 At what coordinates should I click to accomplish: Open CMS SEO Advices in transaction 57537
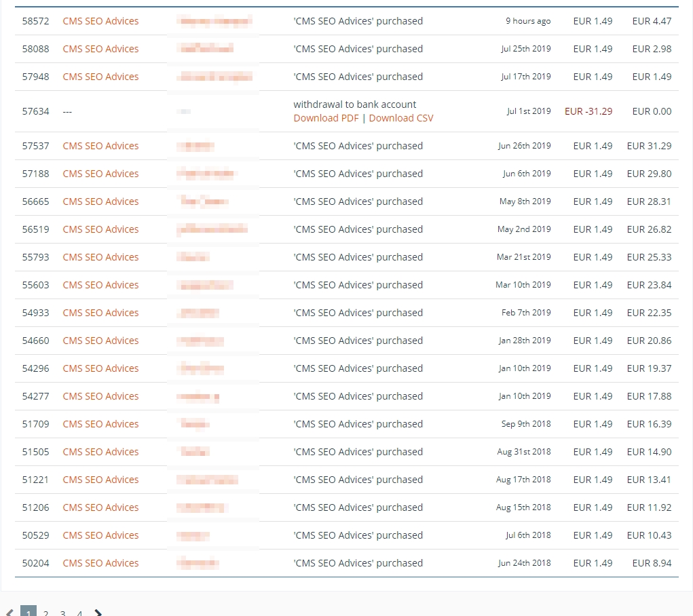100,146
